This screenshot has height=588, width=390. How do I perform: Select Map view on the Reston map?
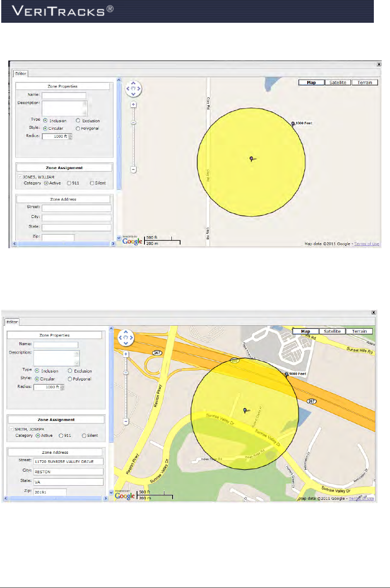click(306, 331)
